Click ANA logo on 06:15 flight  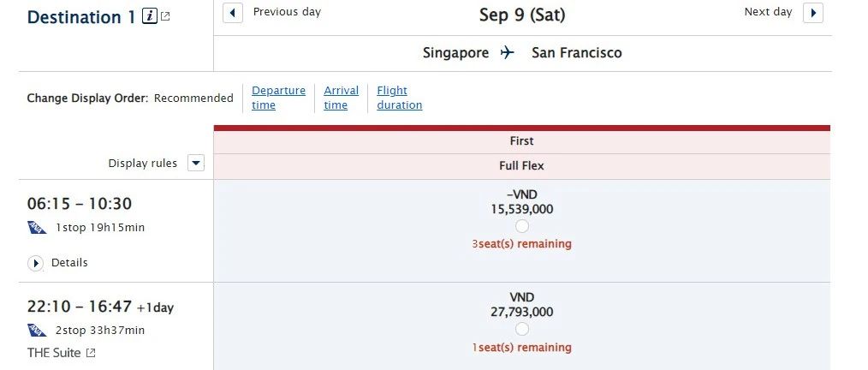point(37,227)
